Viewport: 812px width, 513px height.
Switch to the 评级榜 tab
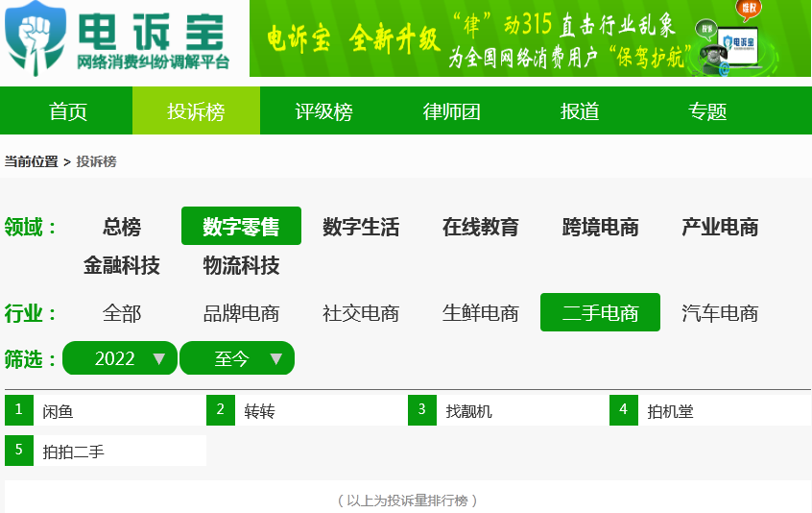click(323, 110)
